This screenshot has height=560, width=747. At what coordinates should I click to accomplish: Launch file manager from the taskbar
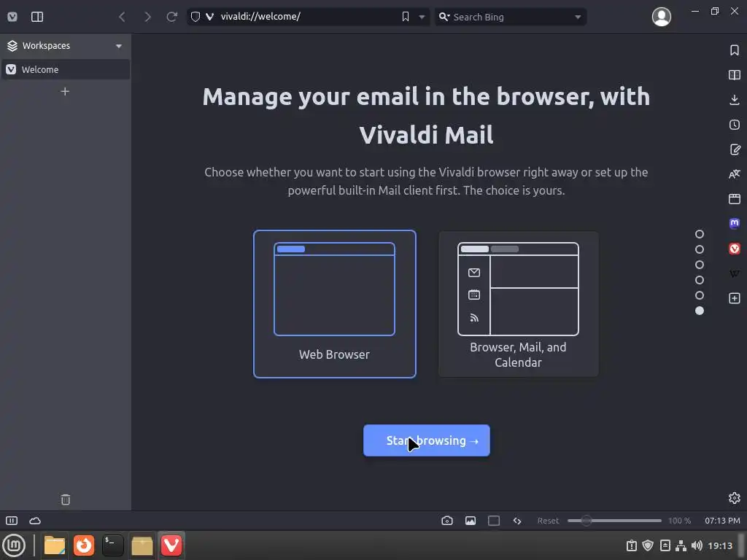[54, 545]
